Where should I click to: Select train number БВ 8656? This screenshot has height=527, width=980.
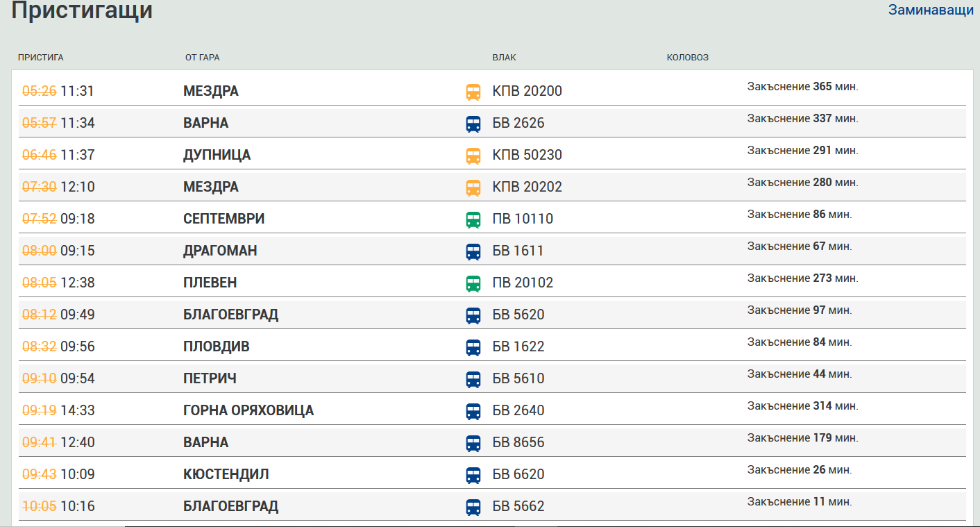[x=518, y=442]
